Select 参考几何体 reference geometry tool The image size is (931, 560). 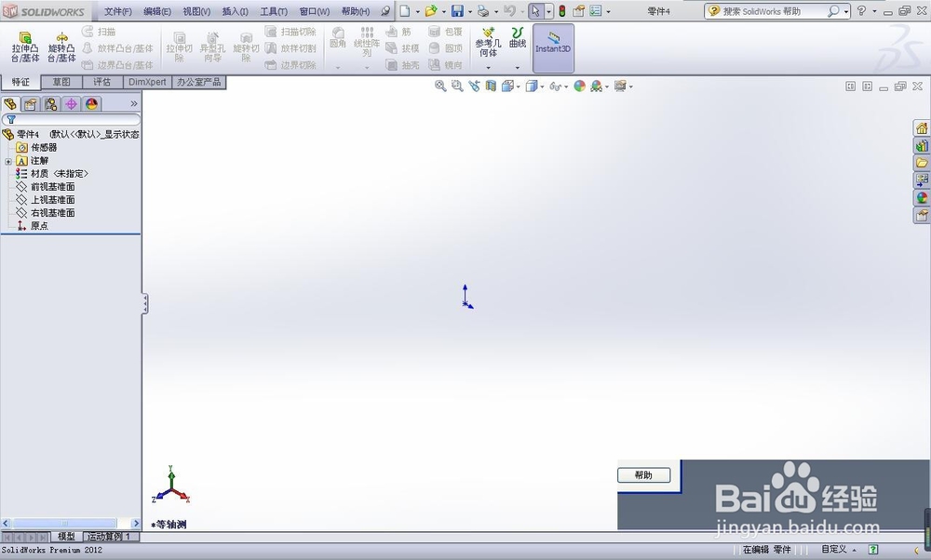coord(488,42)
